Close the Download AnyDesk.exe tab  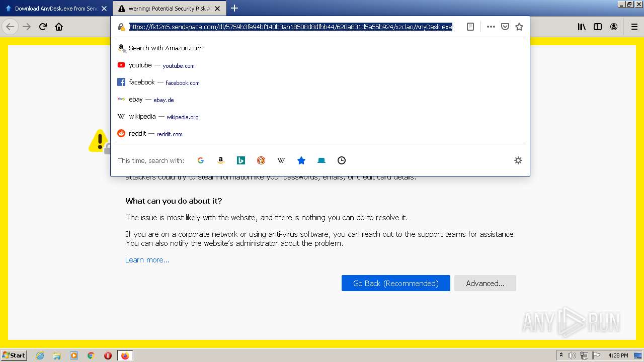click(x=104, y=9)
